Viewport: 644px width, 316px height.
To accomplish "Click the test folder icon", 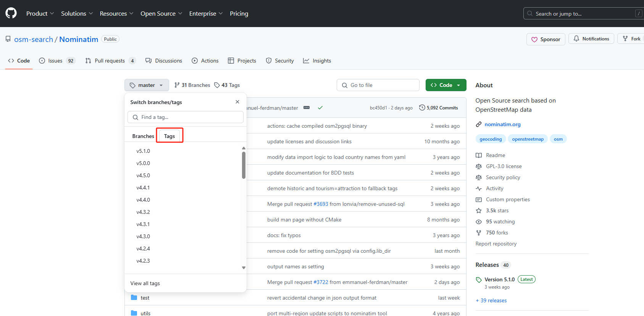I will pyautogui.click(x=134, y=297).
